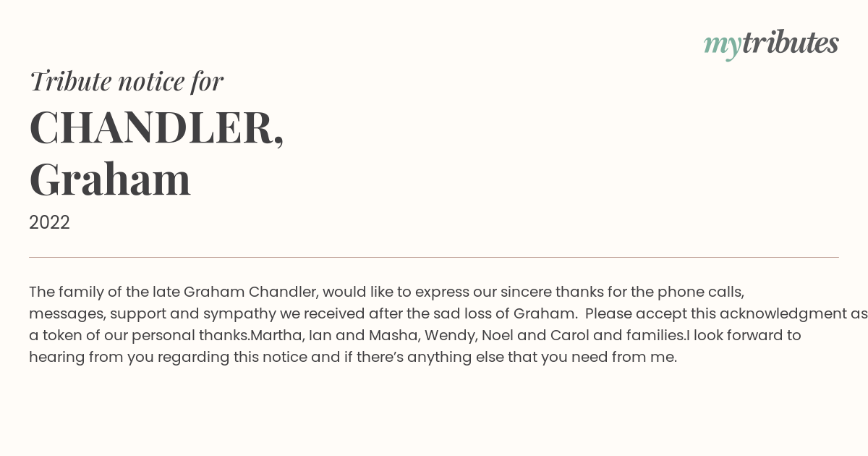Image resolution: width=868 pixels, height=456 pixels.
Task: Click the name "Wendy" in the notice
Action: pos(450,336)
